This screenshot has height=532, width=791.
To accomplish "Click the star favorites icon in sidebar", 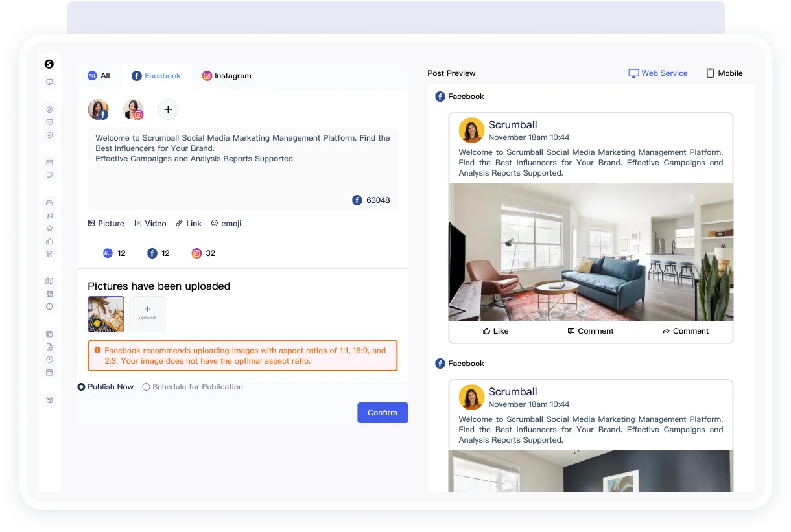I will [49, 228].
